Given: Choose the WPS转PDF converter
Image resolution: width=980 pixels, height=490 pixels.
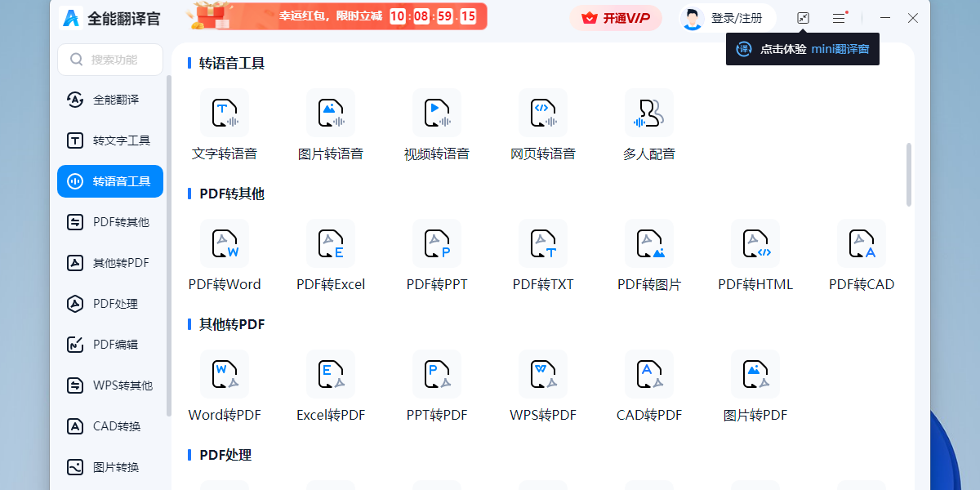Looking at the screenshot, I should pos(543,386).
